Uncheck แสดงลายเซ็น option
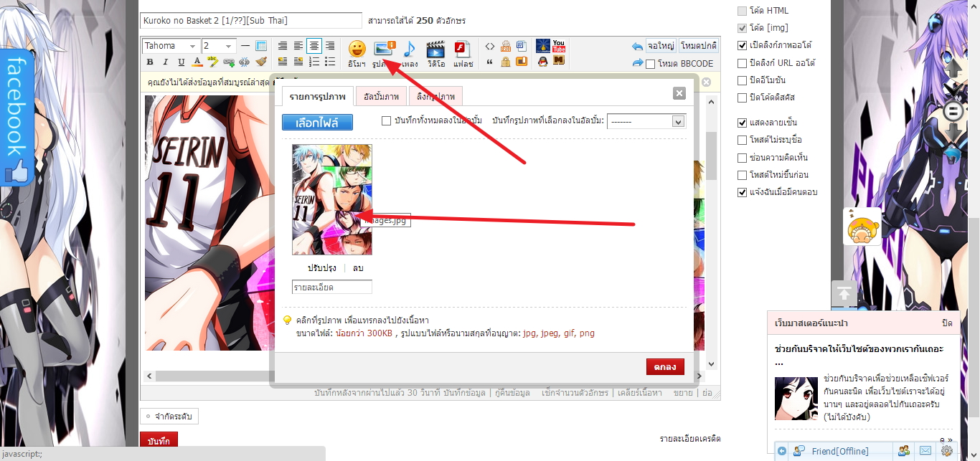Screen dimensions: 980x461 [x=743, y=123]
